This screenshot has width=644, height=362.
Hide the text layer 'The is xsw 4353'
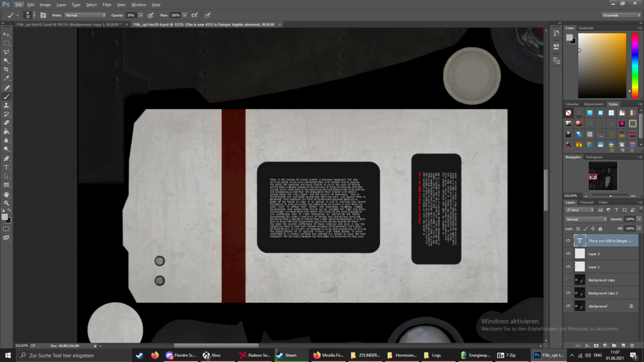pyautogui.click(x=568, y=241)
